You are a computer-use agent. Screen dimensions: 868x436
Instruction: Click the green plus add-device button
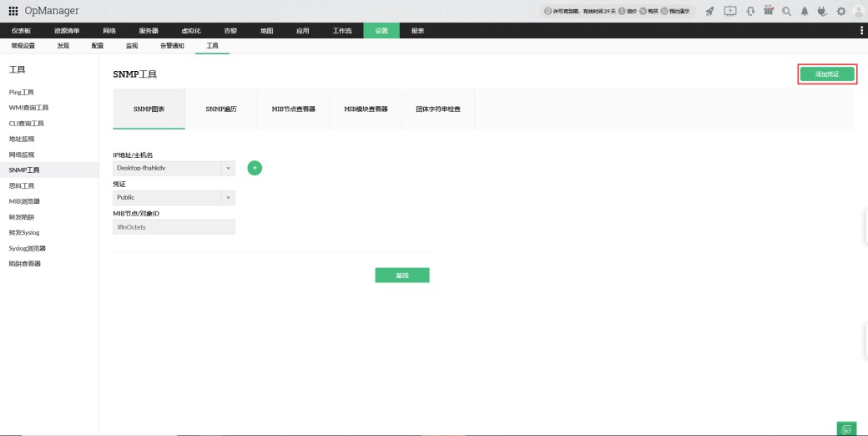point(255,168)
